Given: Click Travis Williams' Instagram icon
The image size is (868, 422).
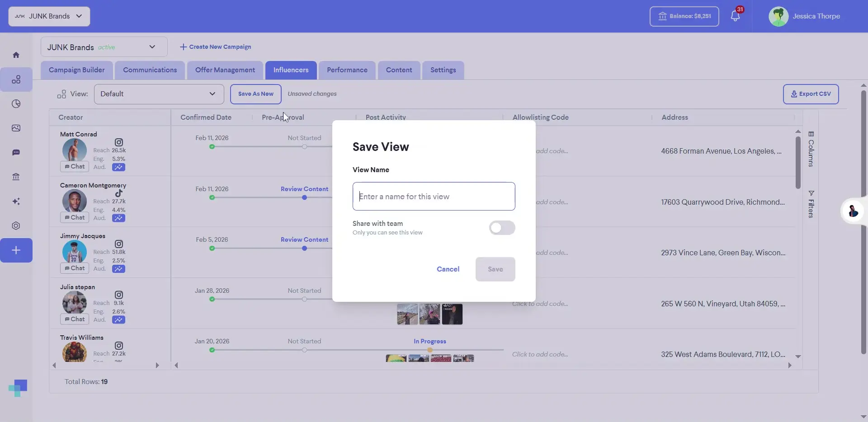Looking at the screenshot, I should pos(119,346).
